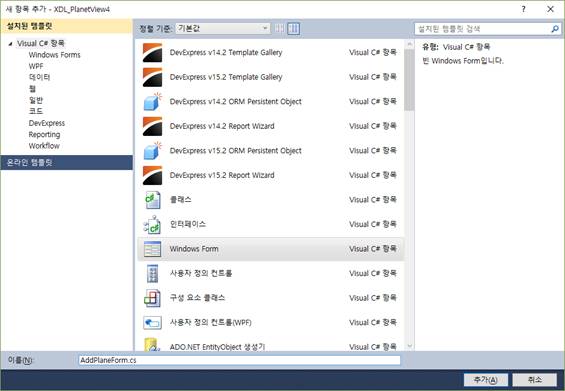Select DevExpress v15.2 ORM Persistent Object icon
565x391 pixels.
click(x=152, y=151)
